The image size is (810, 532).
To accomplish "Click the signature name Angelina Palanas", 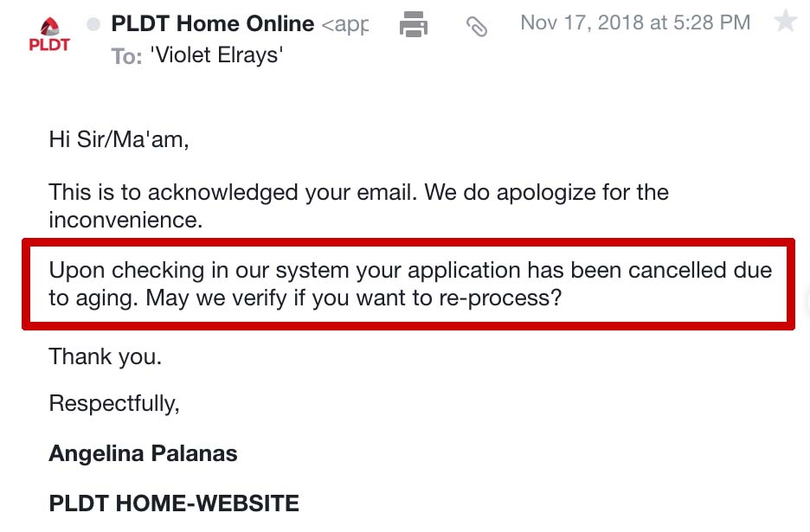I will click(x=143, y=453).
